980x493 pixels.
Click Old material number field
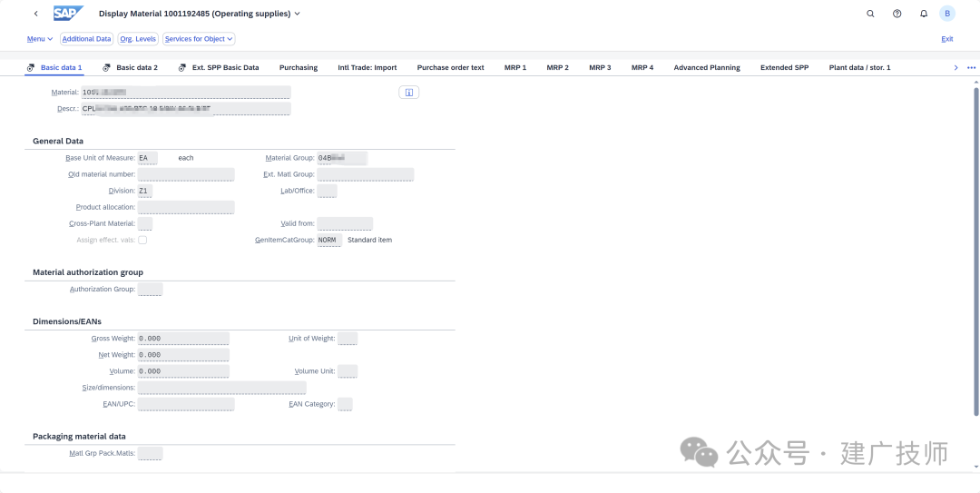(x=186, y=174)
